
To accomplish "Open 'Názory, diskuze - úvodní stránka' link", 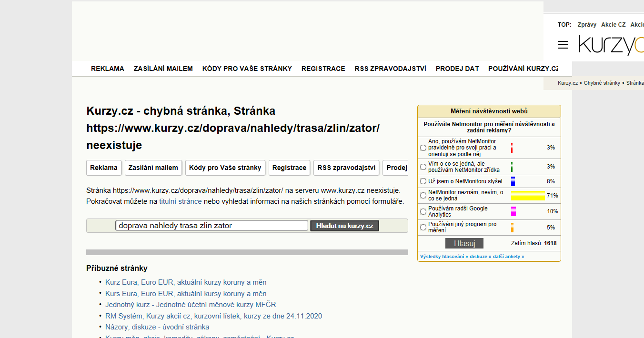I will [x=157, y=327].
